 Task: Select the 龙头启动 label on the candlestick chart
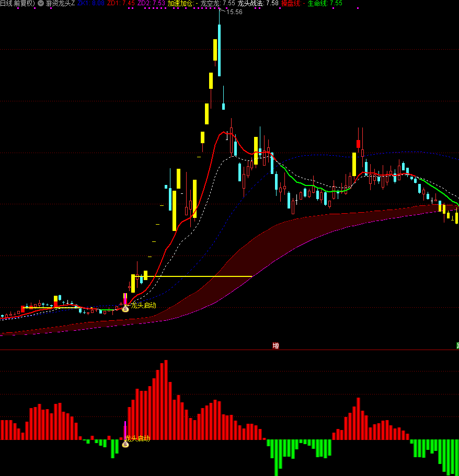[144, 305]
